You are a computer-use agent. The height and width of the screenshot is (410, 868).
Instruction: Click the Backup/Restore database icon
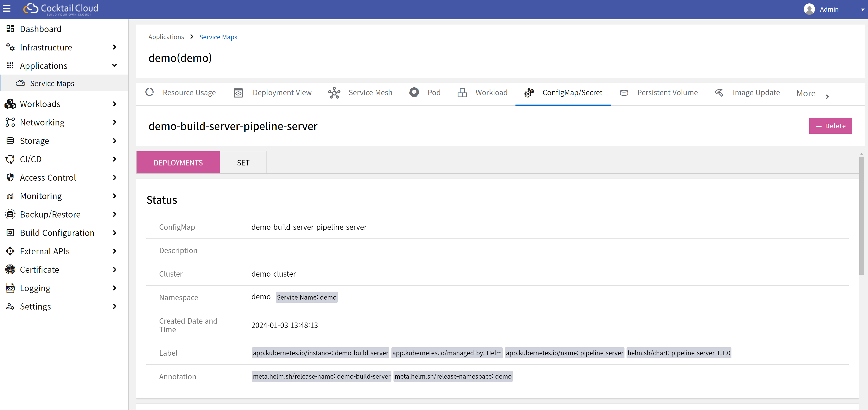tap(10, 214)
